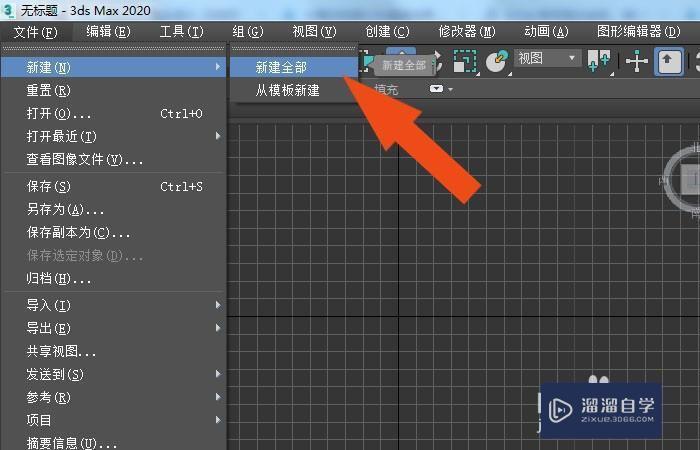This screenshot has height=450, width=700.
Task: Select 摘要信息(U)... menu entry
Action: coord(113,443)
